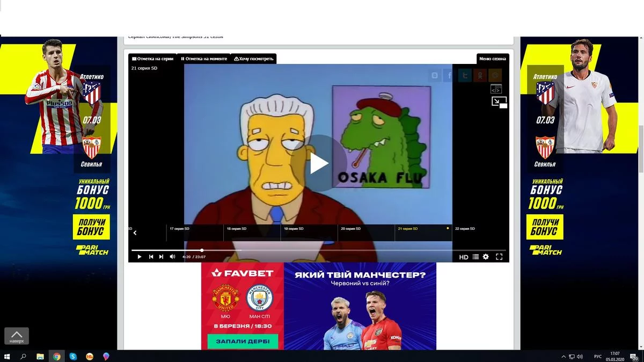Viewport: 644px width, 362px height.
Task: Open Google Chrome from the taskbar
Action: 56,356
